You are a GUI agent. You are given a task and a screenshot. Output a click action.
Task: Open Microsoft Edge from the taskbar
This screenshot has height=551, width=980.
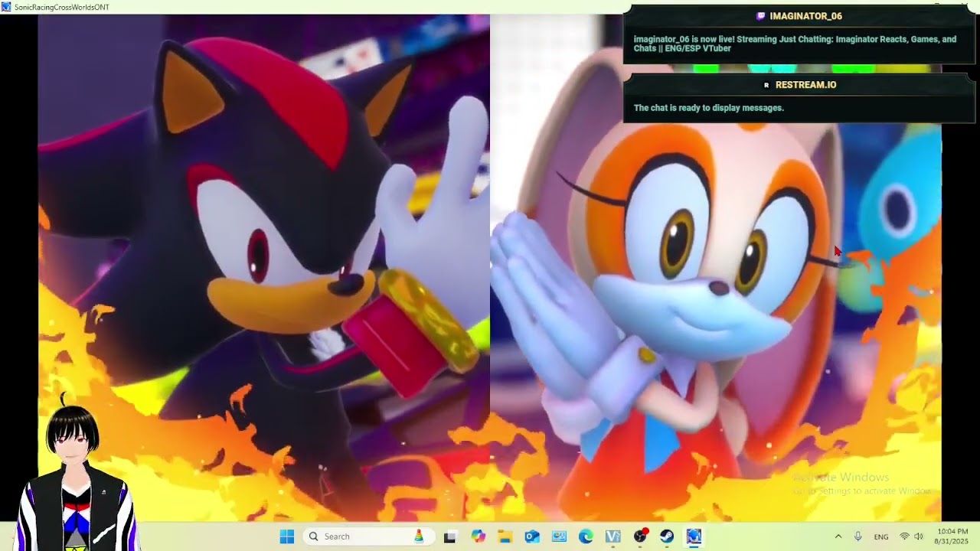[586, 536]
